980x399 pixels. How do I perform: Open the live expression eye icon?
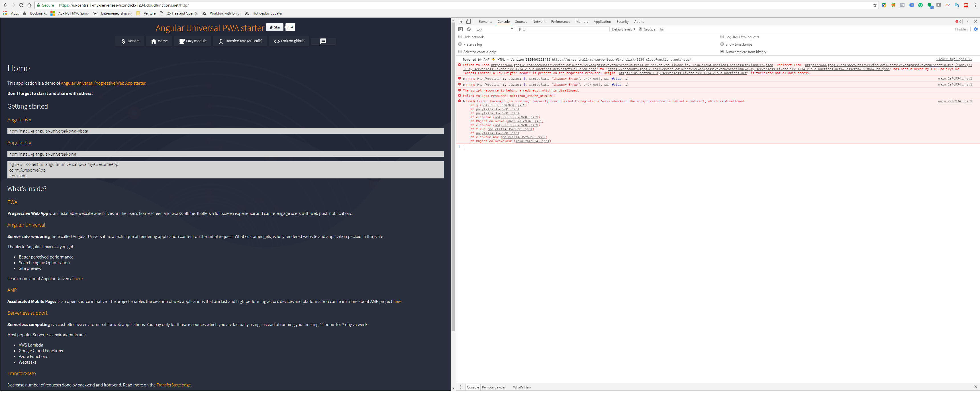(x=461, y=29)
